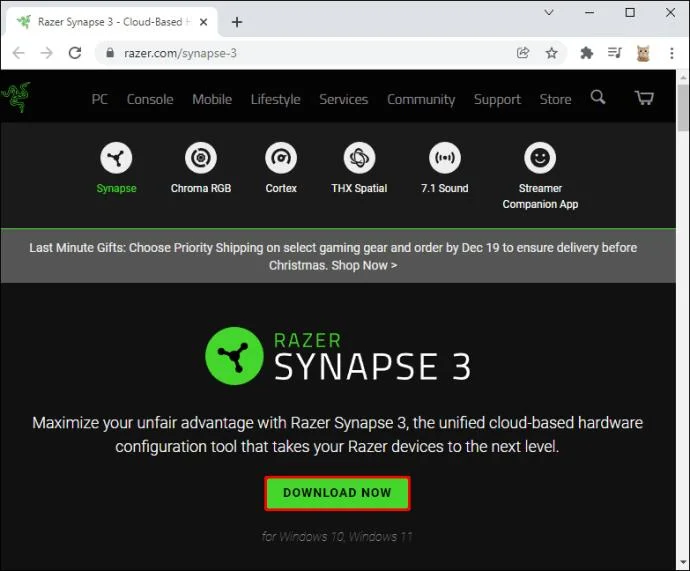Open the shopping cart

644,97
